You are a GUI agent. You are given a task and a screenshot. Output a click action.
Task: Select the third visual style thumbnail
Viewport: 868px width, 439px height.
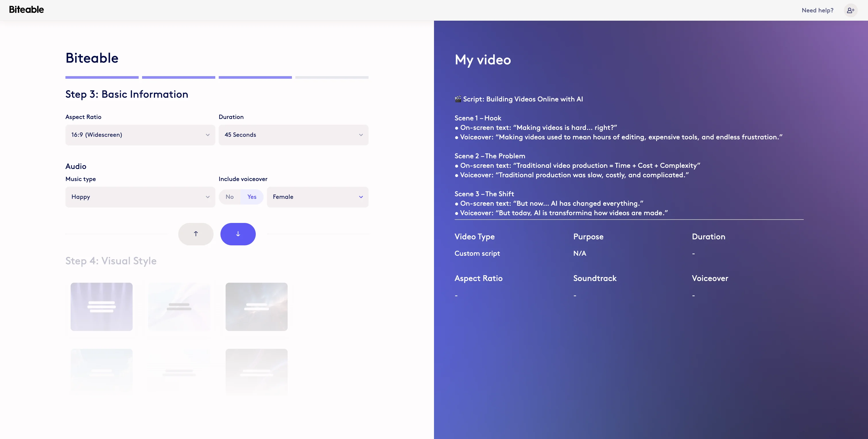click(x=256, y=307)
